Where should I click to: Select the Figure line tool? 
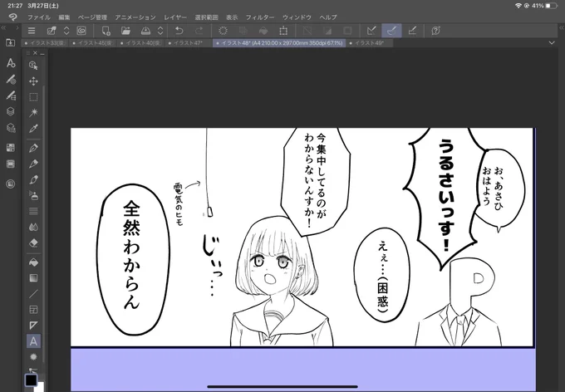click(x=33, y=294)
